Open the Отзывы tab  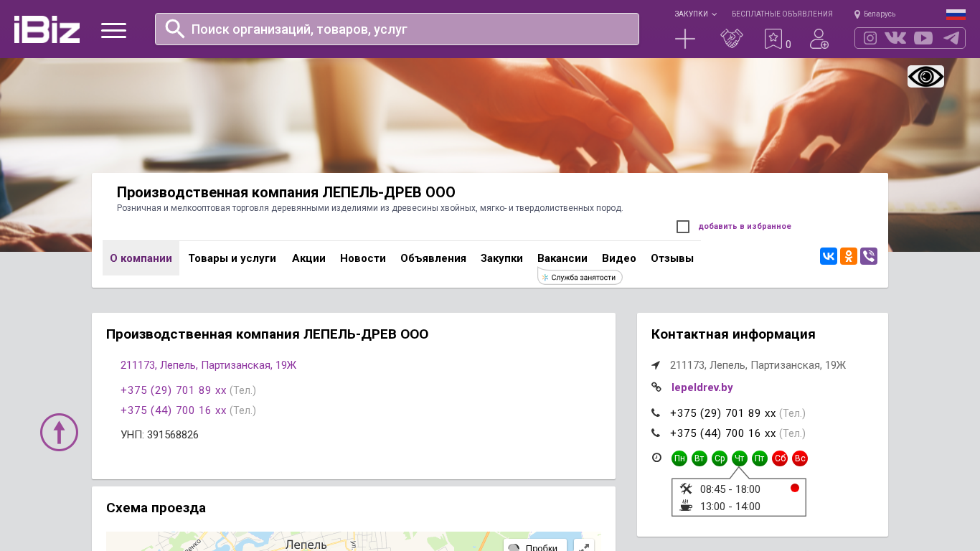672,258
